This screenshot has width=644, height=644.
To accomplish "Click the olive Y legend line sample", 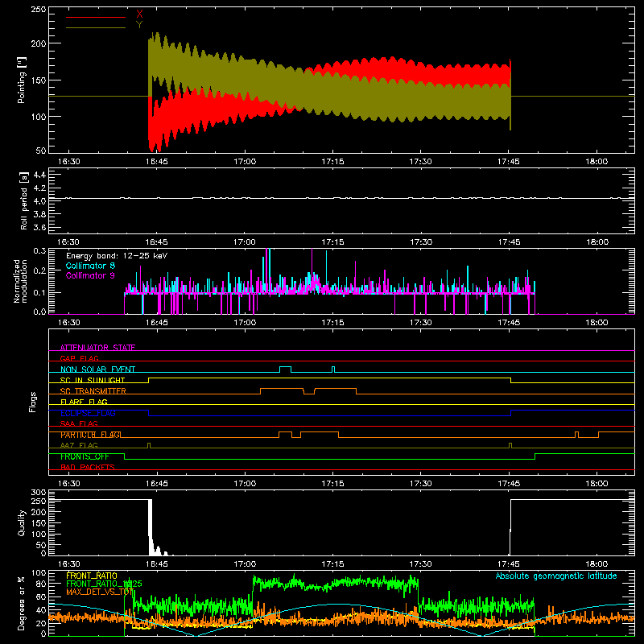I will pyautogui.click(x=96, y=27).
